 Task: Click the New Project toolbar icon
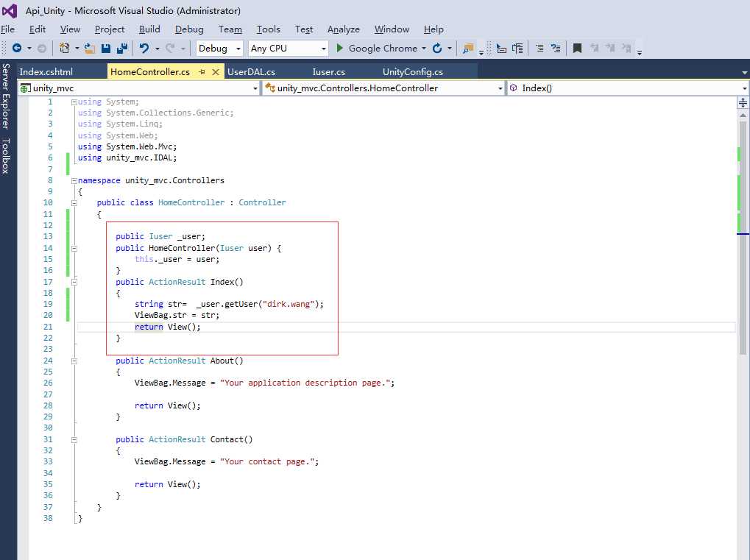(x=64, y=48)
